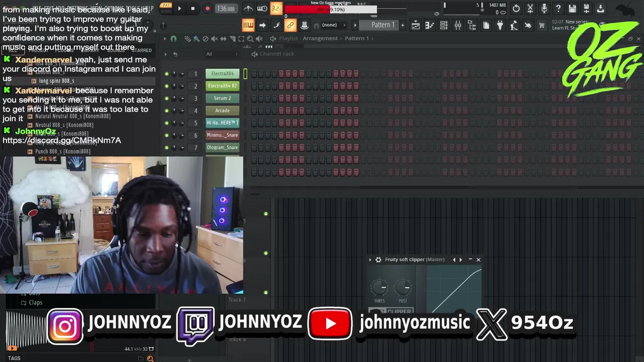This screenshot has height=362, width=644.
Task: Select the playlist delete tool
Action: (205, 39)
